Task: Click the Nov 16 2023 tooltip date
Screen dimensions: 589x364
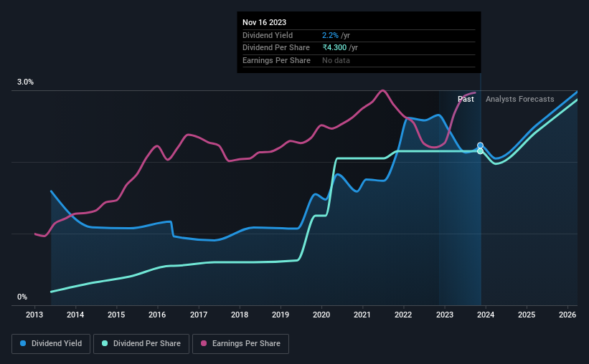Action: [265, 22]
